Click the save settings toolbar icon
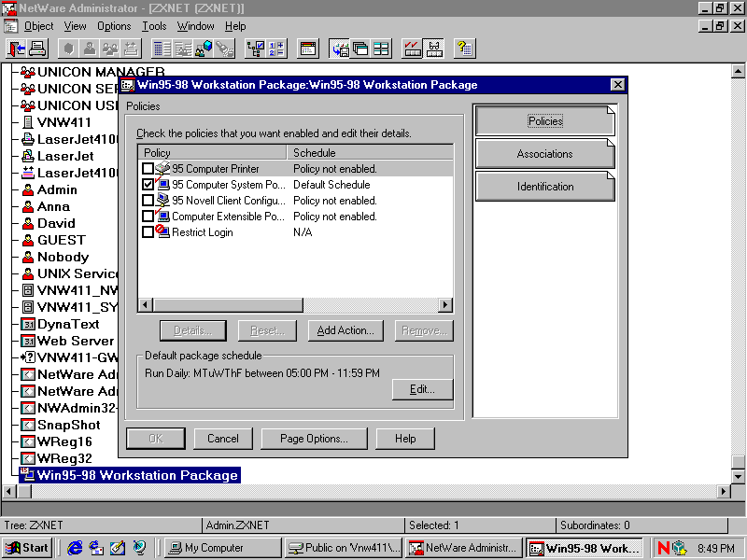Image resolution: width=747 pixels, height=560 pixels. 340,49
